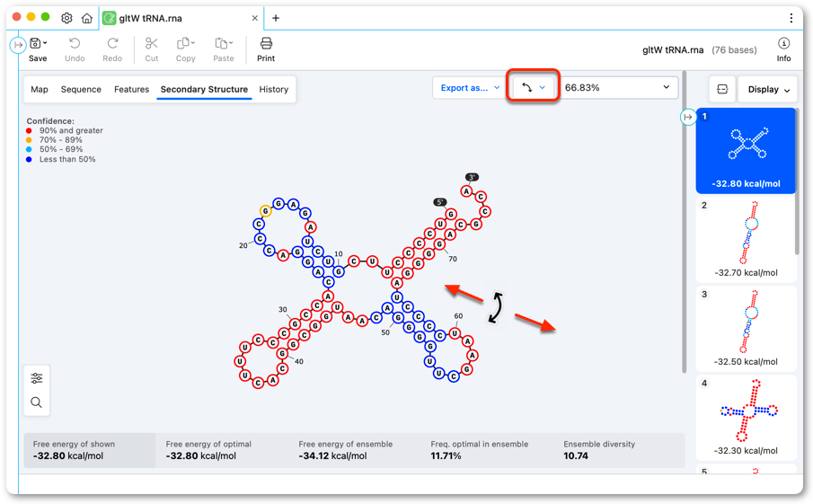The image size is (813, 504).
Task: Select structure thumbnail 1 at -32.80 kcal/mol
Action: pos(746,150)
